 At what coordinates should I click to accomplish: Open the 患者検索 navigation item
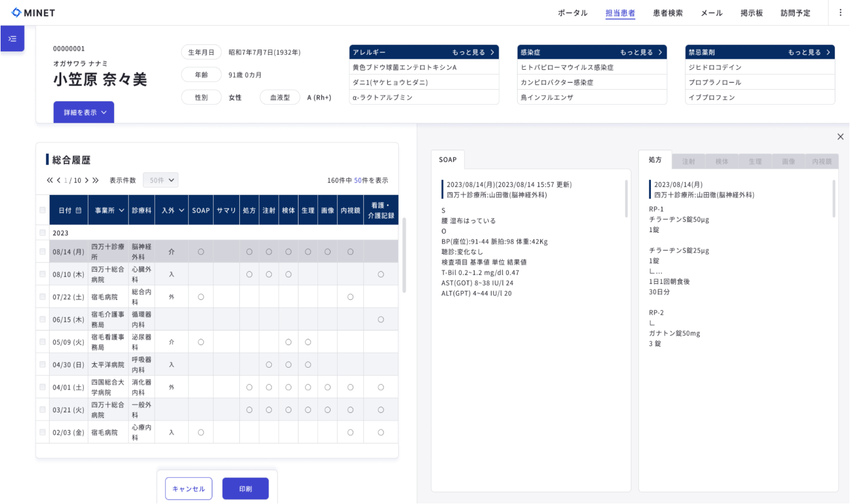click(x=668, y=13)
